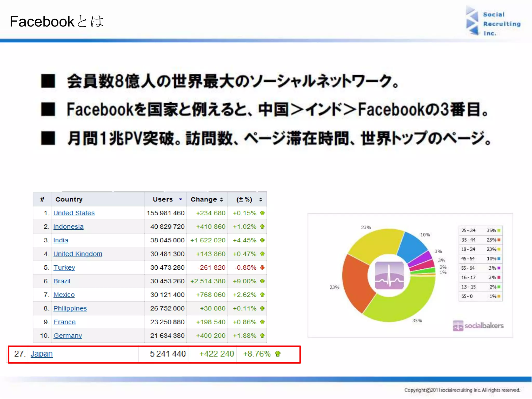Select the 13 - 15 legend color swatch
The height and width of the screenshot is (399, 532).
[499, 287]
